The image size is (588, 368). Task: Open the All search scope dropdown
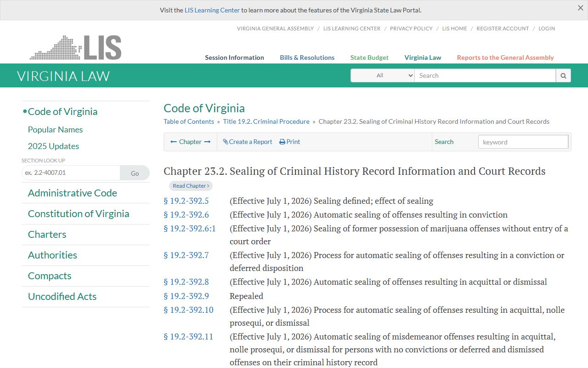pyautogui.click(x=383, y=75)
